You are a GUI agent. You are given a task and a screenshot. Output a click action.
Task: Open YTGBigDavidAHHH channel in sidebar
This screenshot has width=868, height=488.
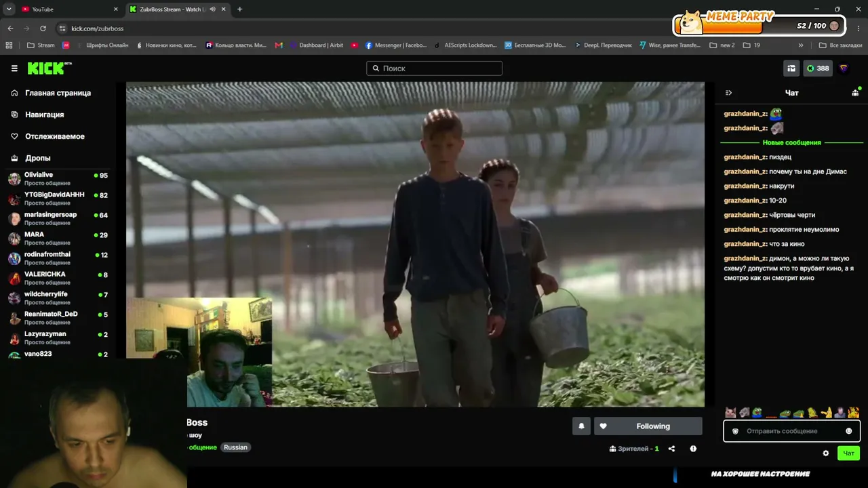pyautogui.click(x=58, y=199)
